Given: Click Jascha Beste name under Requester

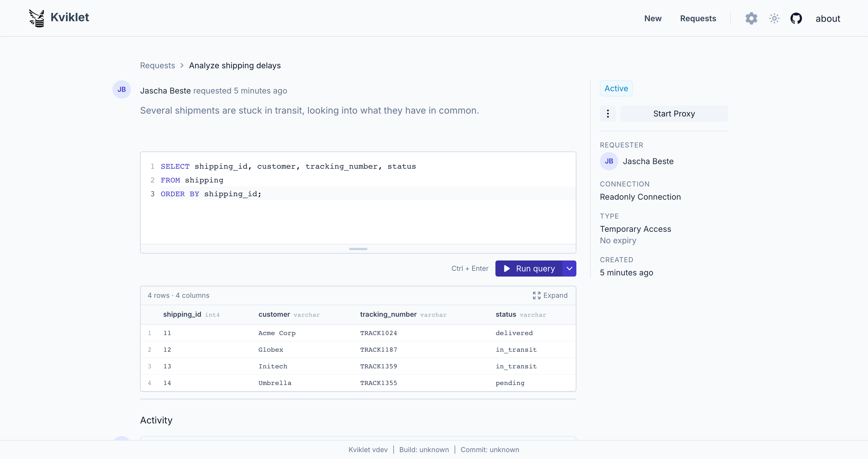Looking at the screenshot, I should pyautogui.click(x=648, y=161).
